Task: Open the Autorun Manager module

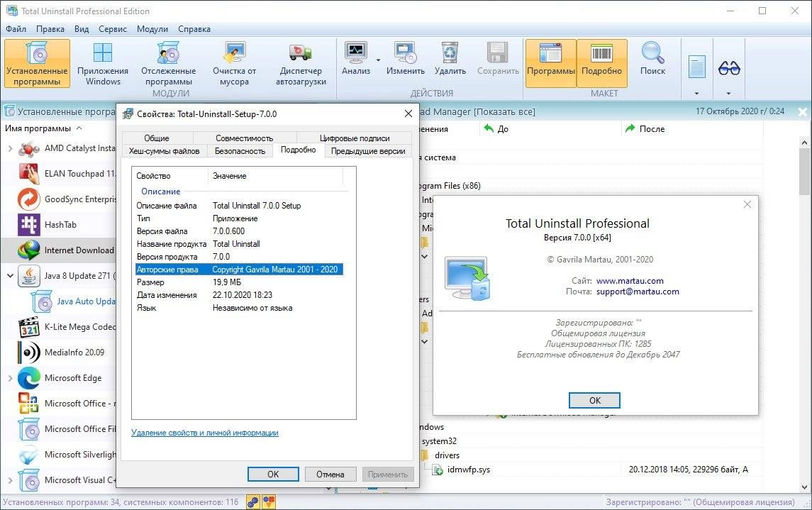Action: click(x=301, y=64)
